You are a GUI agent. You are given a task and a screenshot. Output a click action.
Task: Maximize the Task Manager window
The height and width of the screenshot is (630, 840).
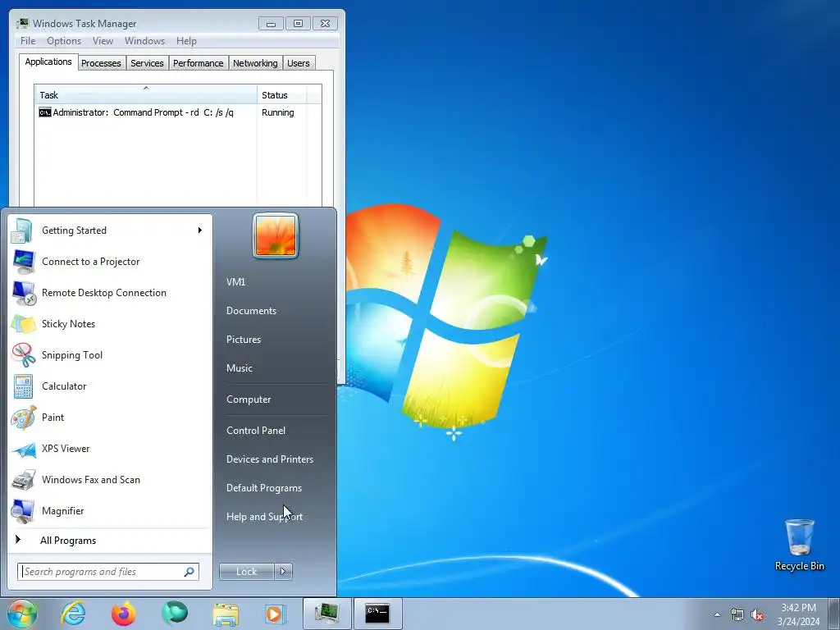[x=298, y=24]
